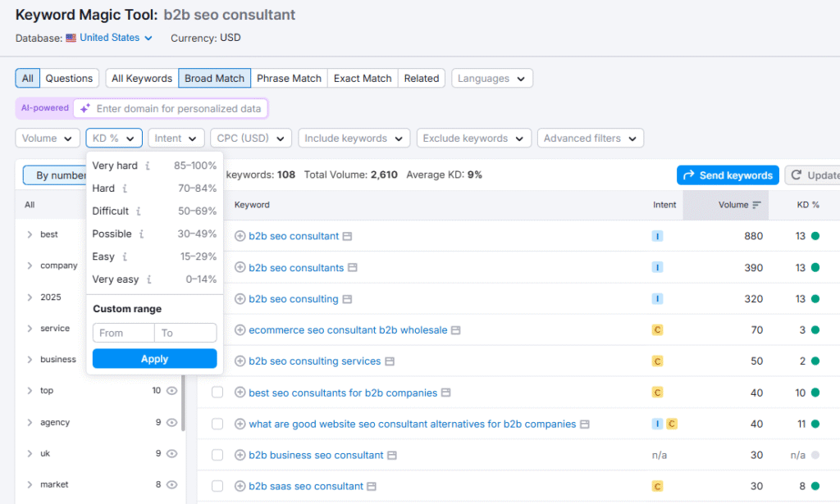This screenshot has width=840, height=504.
Task: Click the sort icon in Volume column header
Action: 756,205
